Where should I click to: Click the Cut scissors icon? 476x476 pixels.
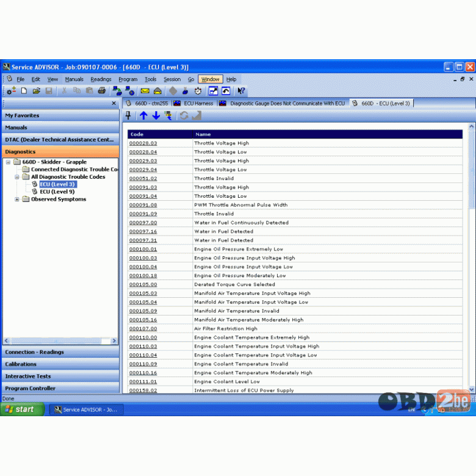64,90
